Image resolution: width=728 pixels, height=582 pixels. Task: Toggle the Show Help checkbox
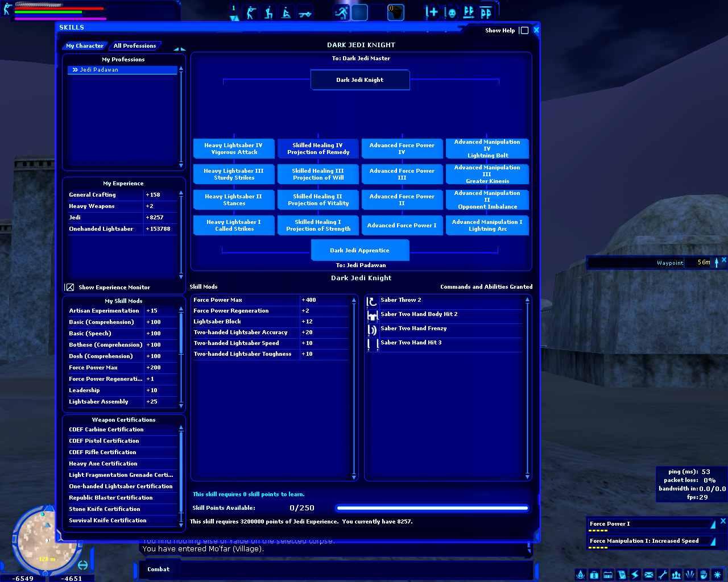(x=524, y=31)
